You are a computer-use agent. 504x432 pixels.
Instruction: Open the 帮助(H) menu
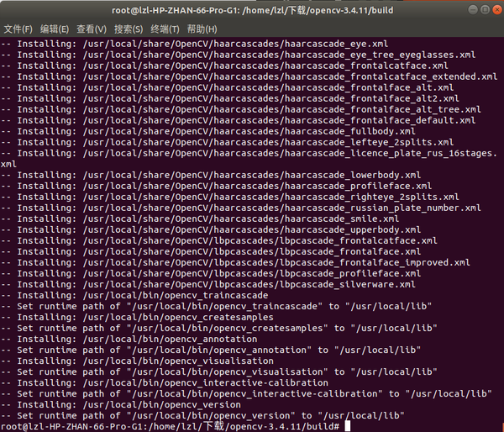pyautogui.click(x=202, y=29)
